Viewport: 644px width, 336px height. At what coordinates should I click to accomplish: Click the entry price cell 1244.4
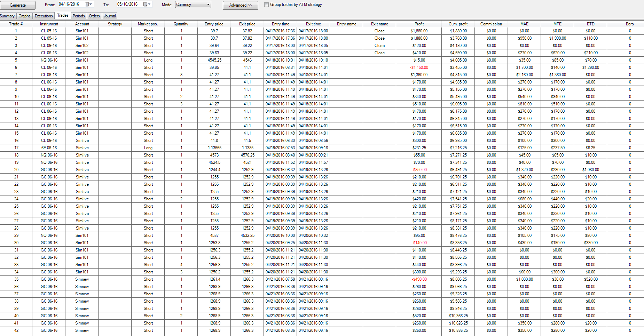coord(215,170)
